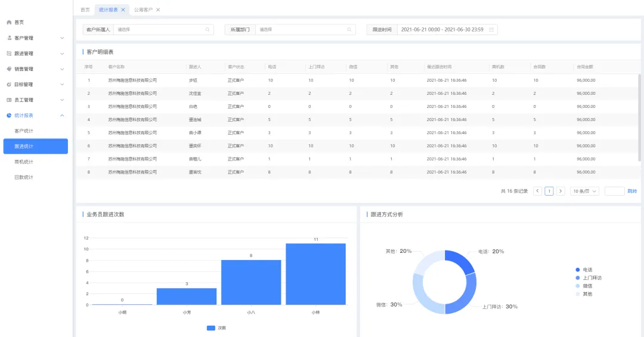Click the 跳转 jump link

(632, 191)
